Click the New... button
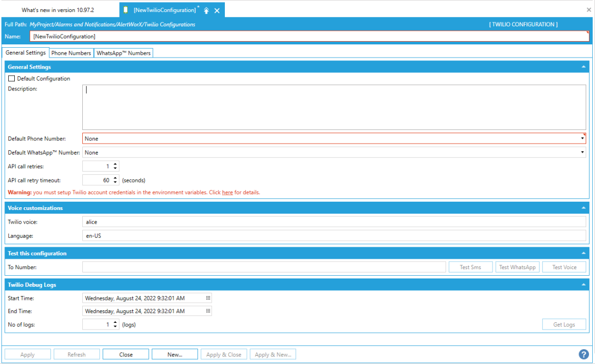This screenshot has width=595, height=364. pyautogui.click(x=175, y=355)
